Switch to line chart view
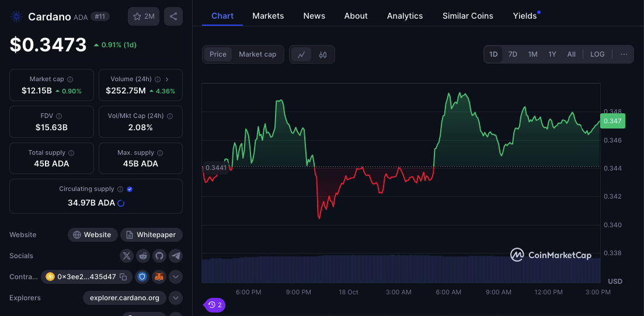 tap(301, 55)
